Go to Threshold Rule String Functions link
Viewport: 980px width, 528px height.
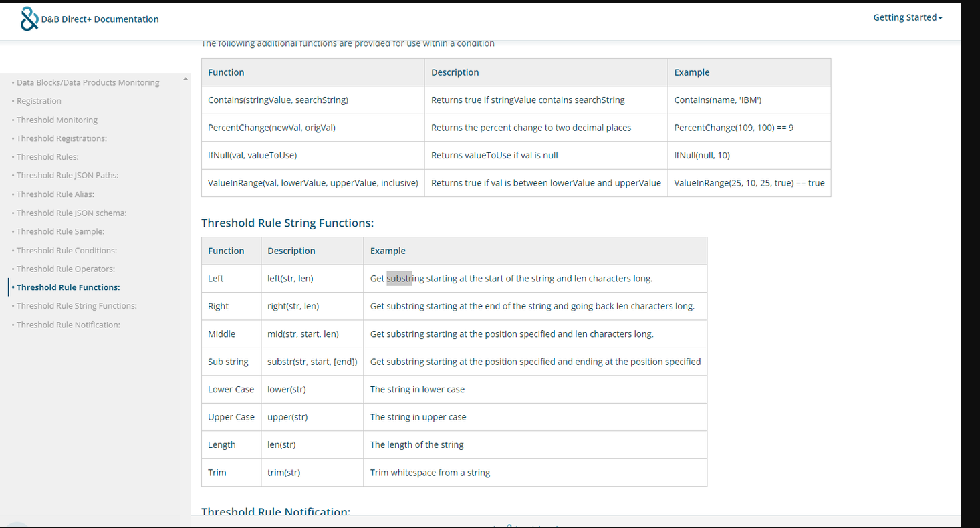pos(77,305)
